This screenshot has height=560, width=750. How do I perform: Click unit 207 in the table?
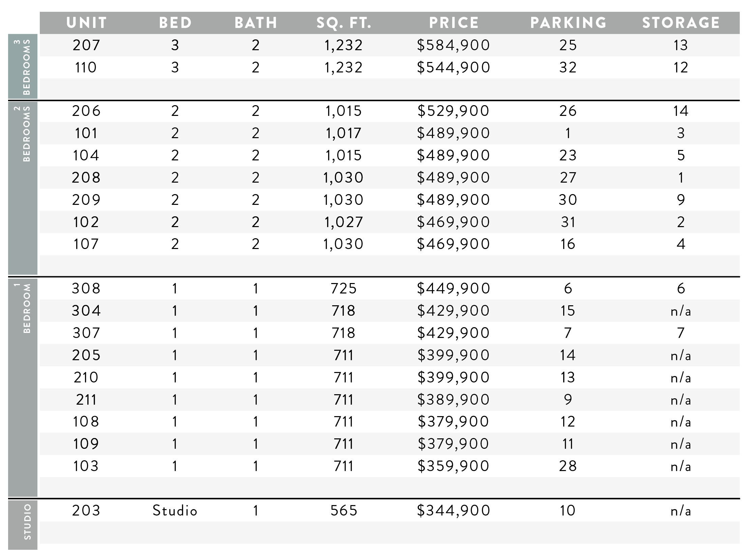coord(86,45)
